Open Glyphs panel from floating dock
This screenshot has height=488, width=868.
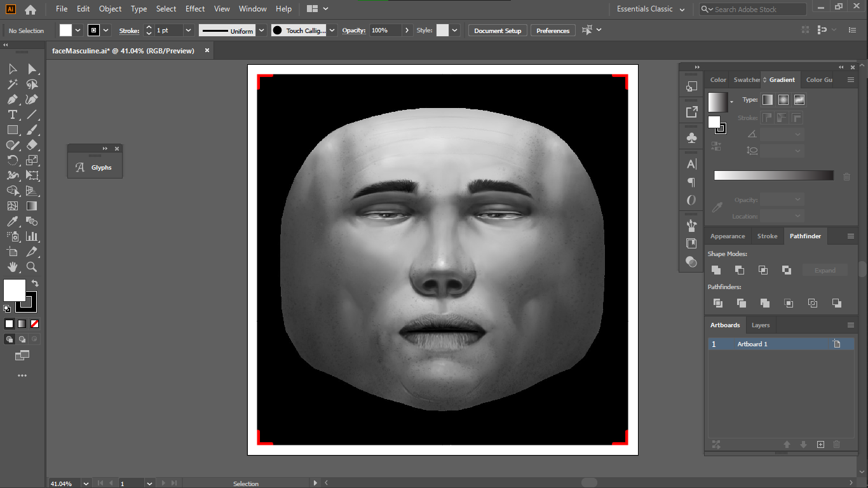tap(95, 168)
